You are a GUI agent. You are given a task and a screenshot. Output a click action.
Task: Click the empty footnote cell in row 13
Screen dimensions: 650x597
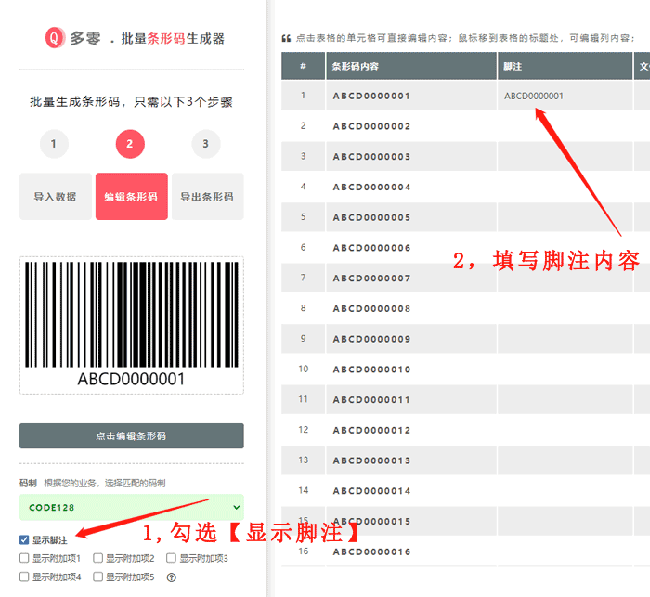pyautogui.click(x=565, y=460)
